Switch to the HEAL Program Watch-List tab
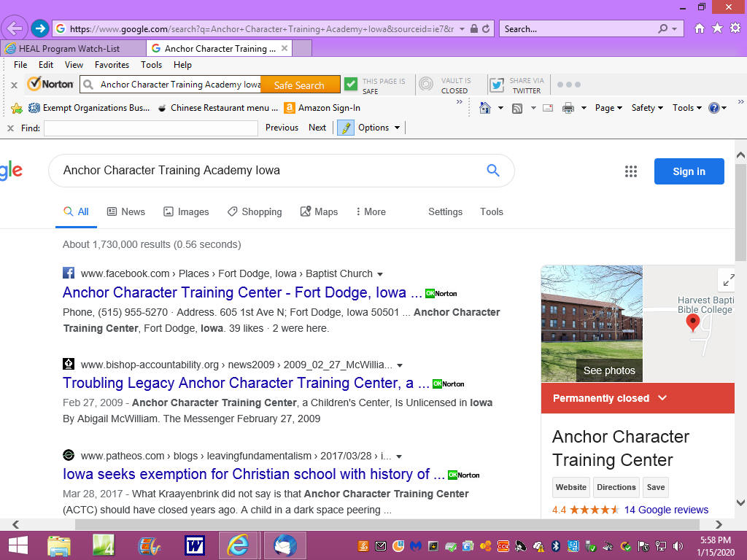This screenshot has width=747, height=560. coord(74,49)
